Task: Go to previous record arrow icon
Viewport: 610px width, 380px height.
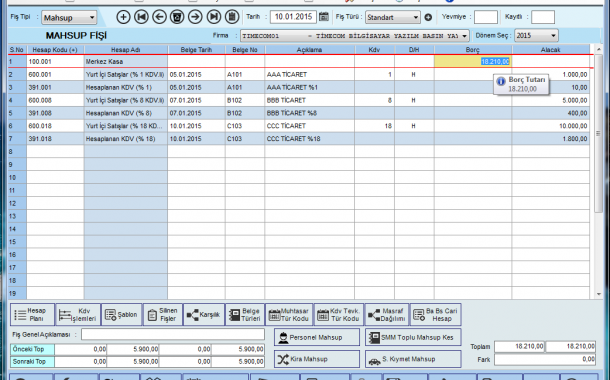Action: click(159, 17)
